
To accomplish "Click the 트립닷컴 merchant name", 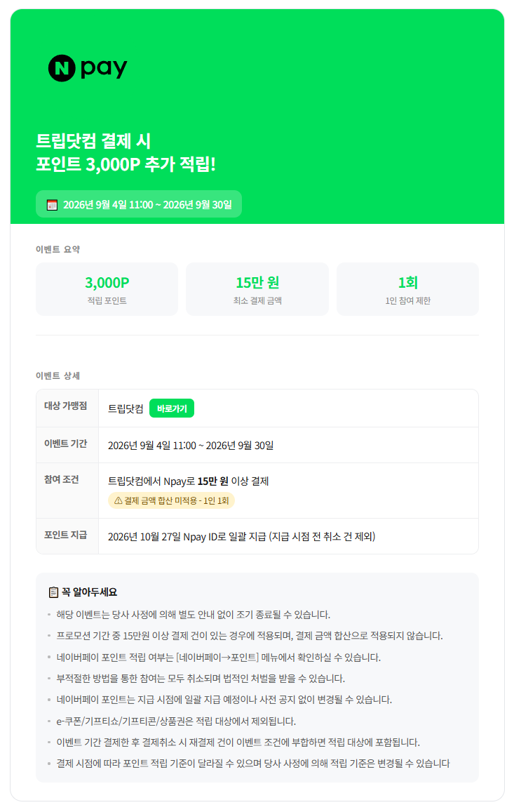I will (126, 408).
